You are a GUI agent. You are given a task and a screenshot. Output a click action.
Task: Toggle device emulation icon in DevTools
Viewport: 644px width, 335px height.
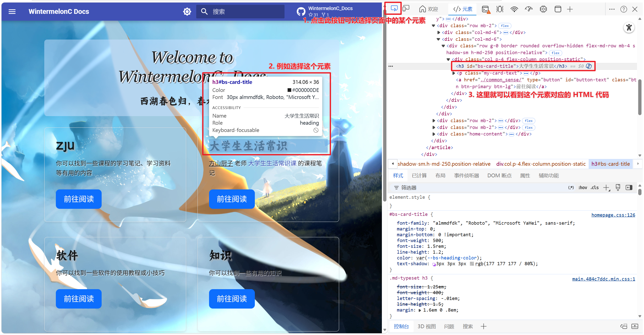coord(406,9)
